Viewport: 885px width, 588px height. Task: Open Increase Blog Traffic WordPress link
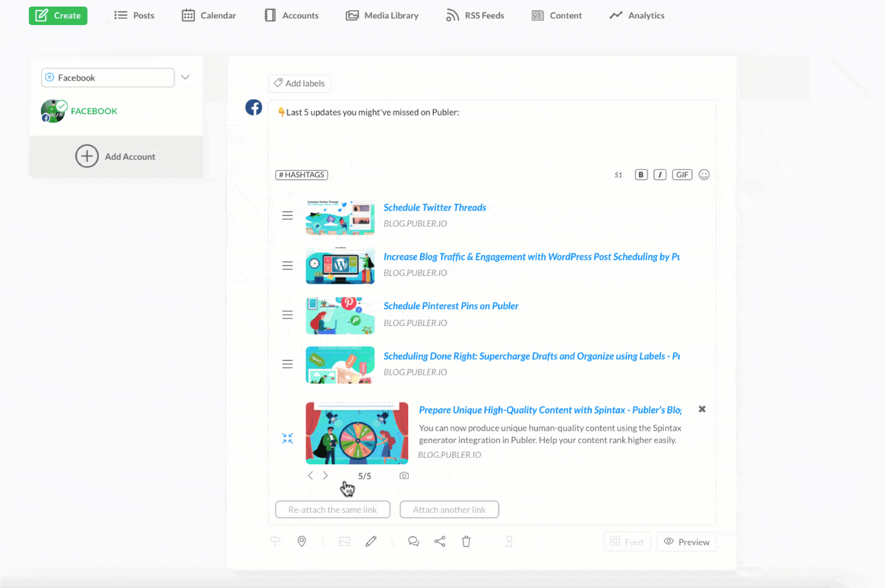tap(531, 257)
